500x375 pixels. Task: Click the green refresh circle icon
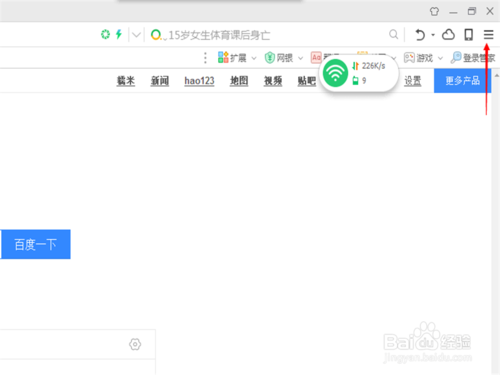pos(105,34)
